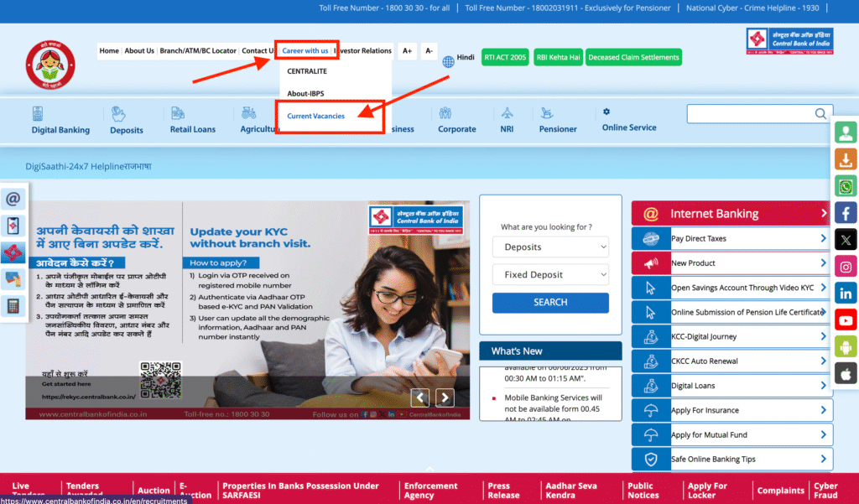Screen dimensions: 859x504
Task: Select About-IBPS from career dropdown
Action: point(305,94)
